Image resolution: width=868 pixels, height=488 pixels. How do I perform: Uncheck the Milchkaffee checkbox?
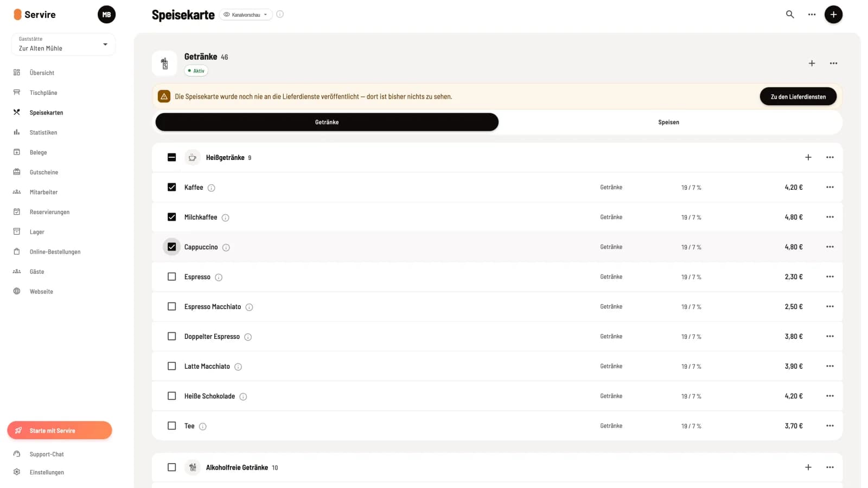point(172,217)
